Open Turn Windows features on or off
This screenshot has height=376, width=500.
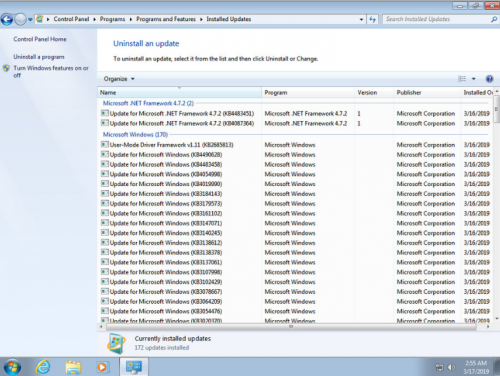pyautogui.click(x=51, y=71)
